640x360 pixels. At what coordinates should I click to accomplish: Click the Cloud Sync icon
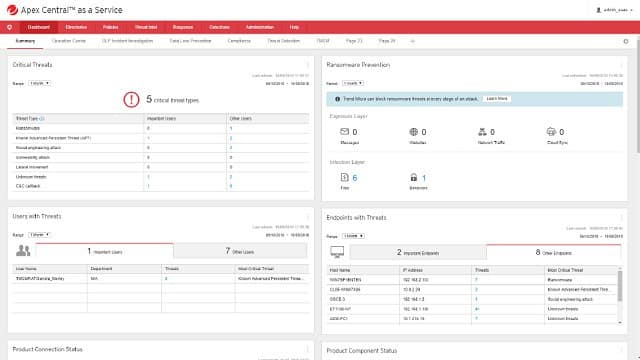click(x=551, y=131)
